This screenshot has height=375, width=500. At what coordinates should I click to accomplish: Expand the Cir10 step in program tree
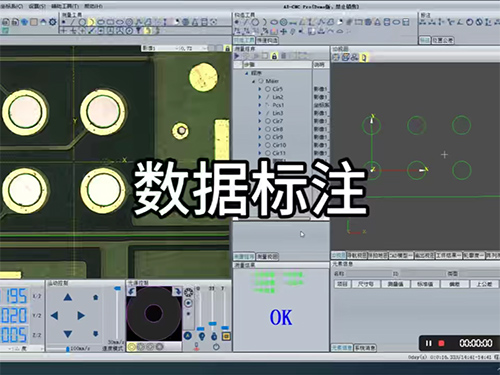260,145
